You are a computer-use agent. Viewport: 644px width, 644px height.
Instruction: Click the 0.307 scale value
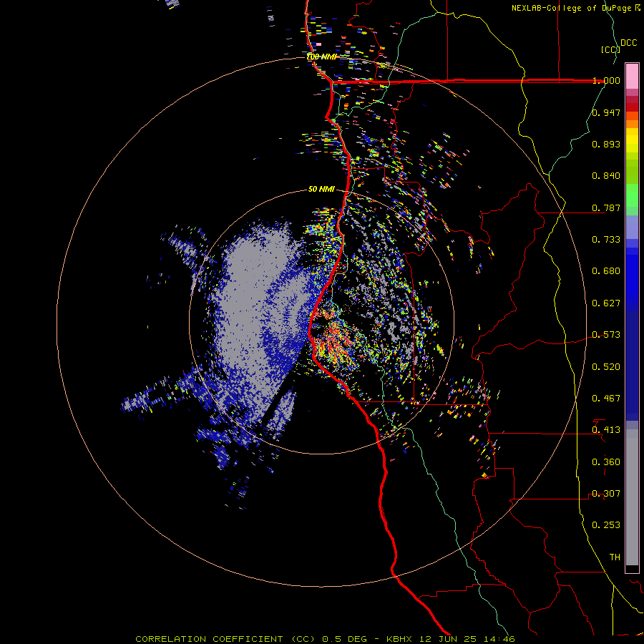pos(606,494)
